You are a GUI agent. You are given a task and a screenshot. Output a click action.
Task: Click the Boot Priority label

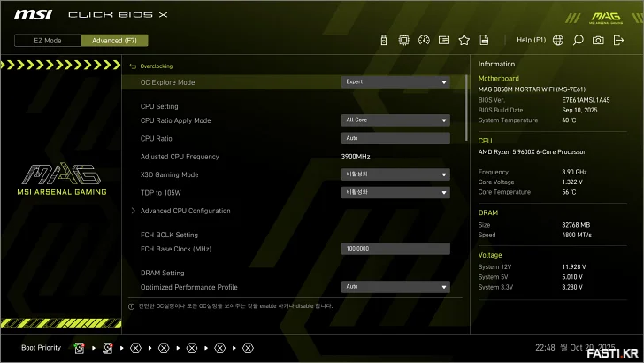(41, 348)
